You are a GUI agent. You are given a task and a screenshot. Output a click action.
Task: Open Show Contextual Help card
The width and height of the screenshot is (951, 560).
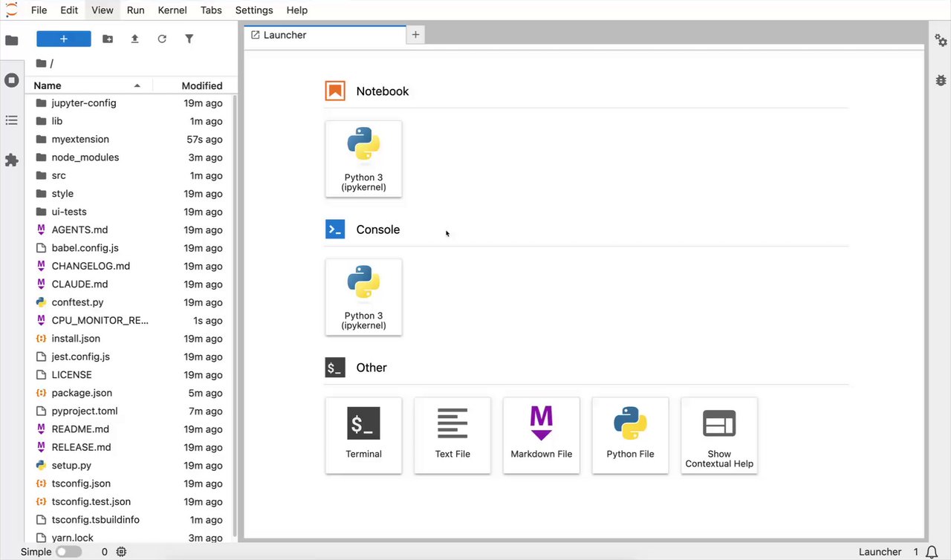(719, 435)
